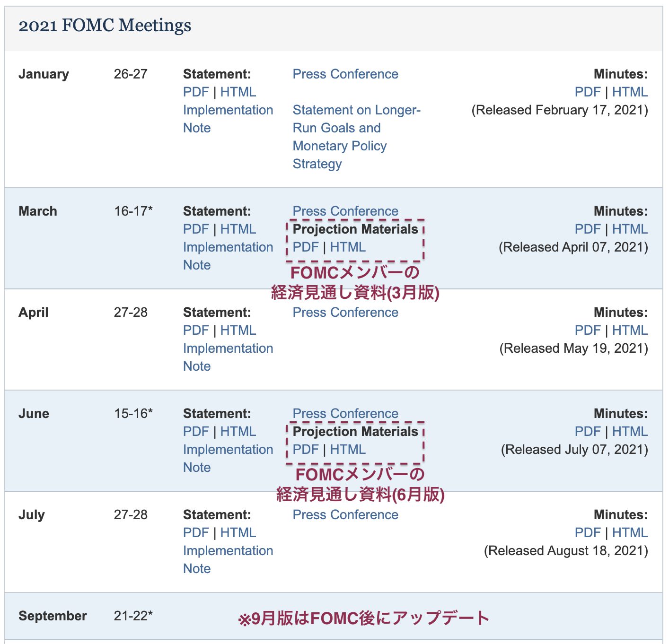
Task: Select '(Released July 07, 2021)' text
Action: pos(574,450)
